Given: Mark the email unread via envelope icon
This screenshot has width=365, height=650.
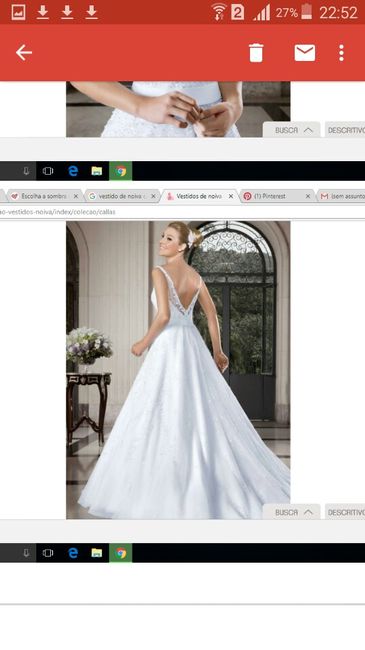Looking at the screenshot, I should click(x=305, y=53).
